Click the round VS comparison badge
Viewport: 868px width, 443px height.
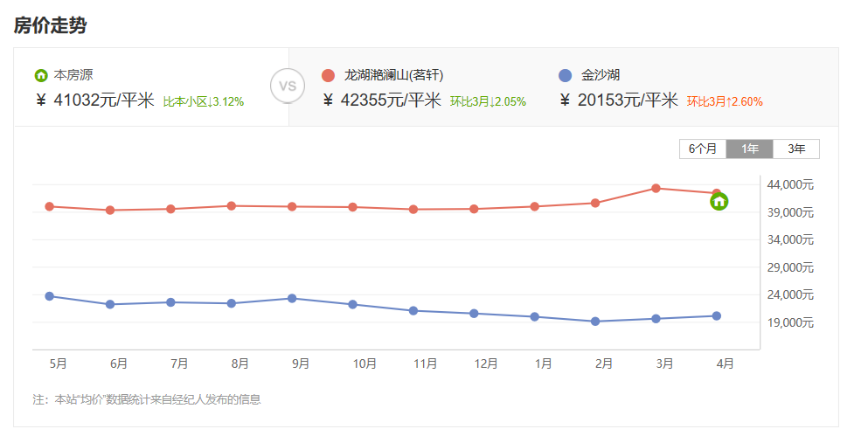click(288, 87)
